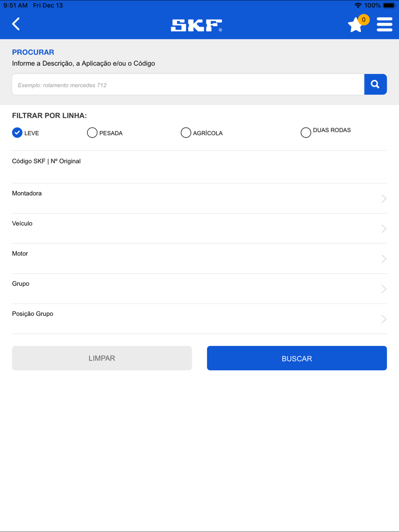Click the LIMPAR button
The image size is (399, 532).
(x=102, y=358)
